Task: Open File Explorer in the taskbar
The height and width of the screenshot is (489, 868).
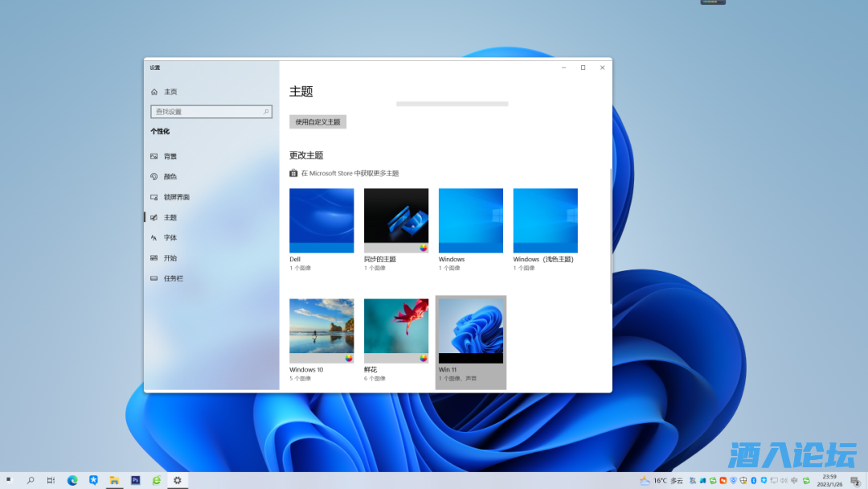Action: (114, 480)
